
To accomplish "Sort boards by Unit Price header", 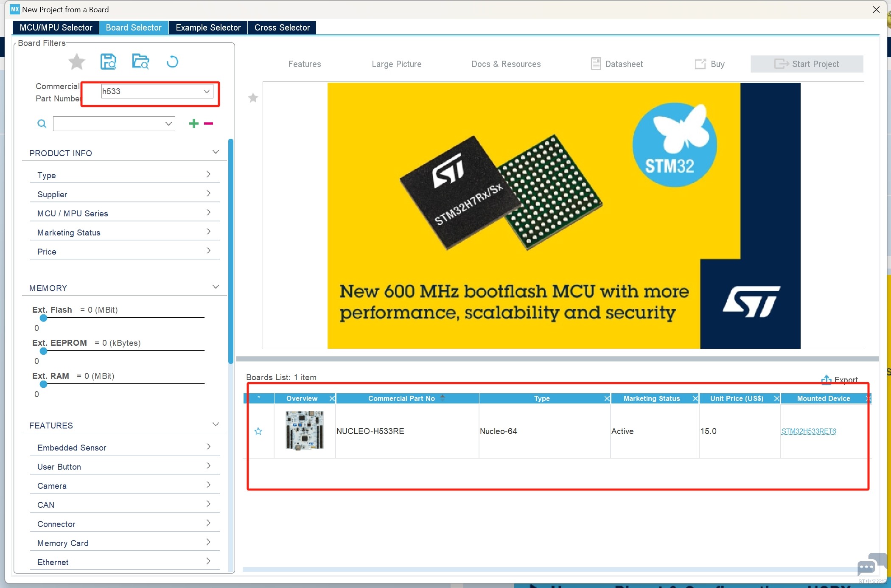I will [x=737, y=398].
